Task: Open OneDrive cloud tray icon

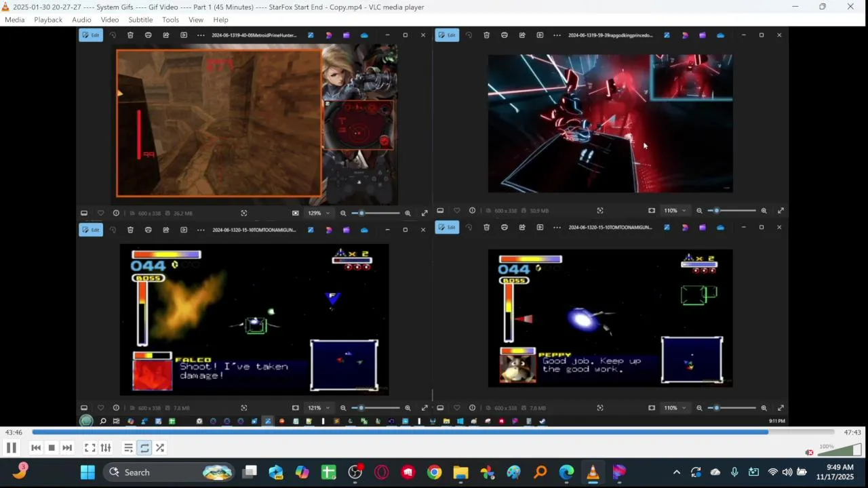Action: click(x=715, y=472)
